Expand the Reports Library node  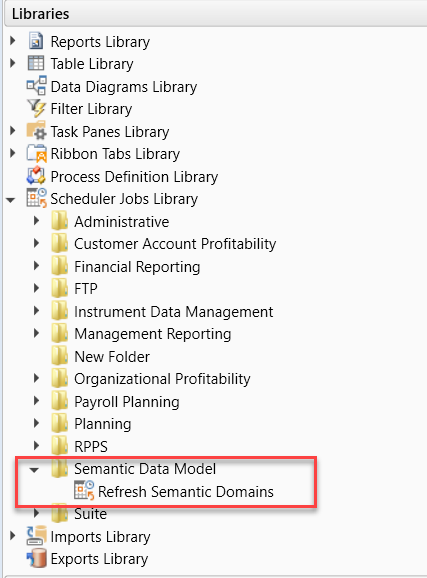[x=13, y=41]
